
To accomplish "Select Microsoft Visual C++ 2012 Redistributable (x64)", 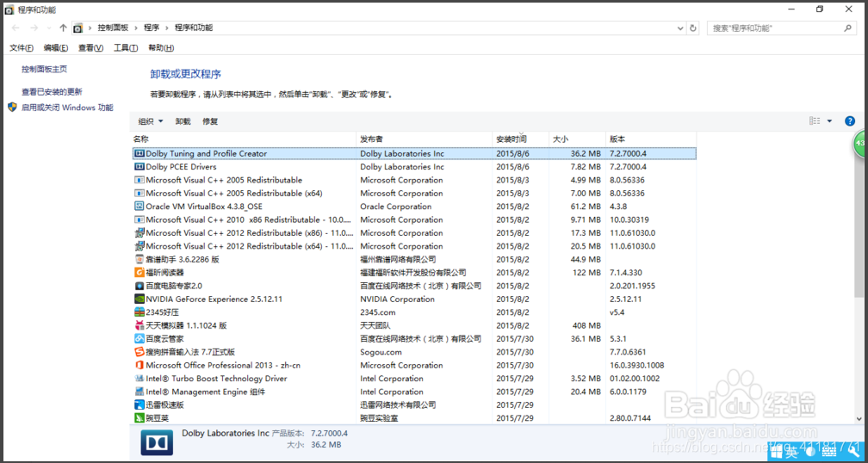I will point(414,246).
